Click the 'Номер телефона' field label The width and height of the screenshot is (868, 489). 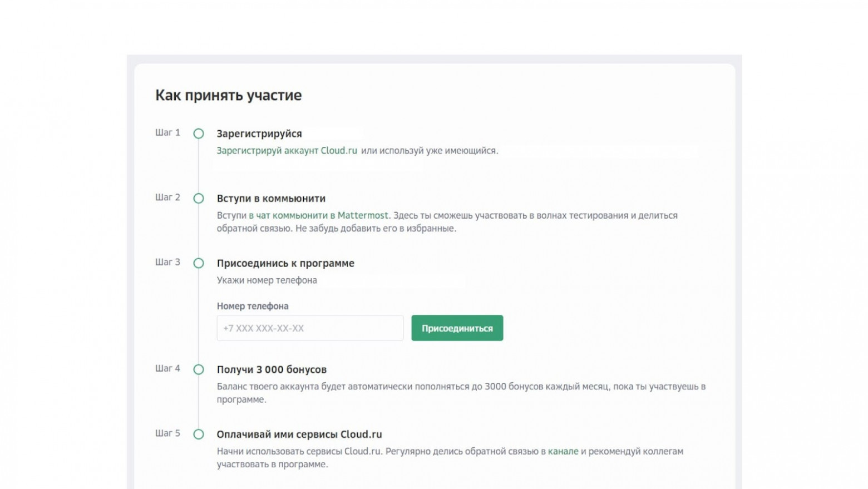click(253, 306)
